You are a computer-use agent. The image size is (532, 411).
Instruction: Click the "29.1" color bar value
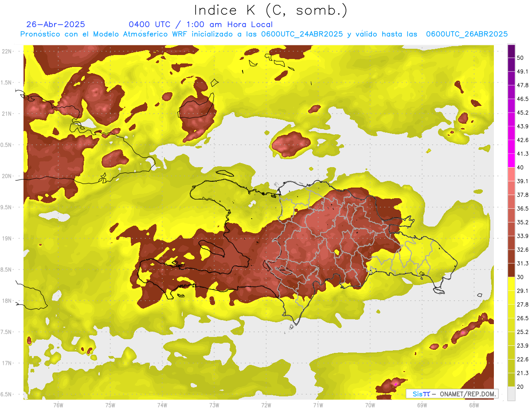522,291
